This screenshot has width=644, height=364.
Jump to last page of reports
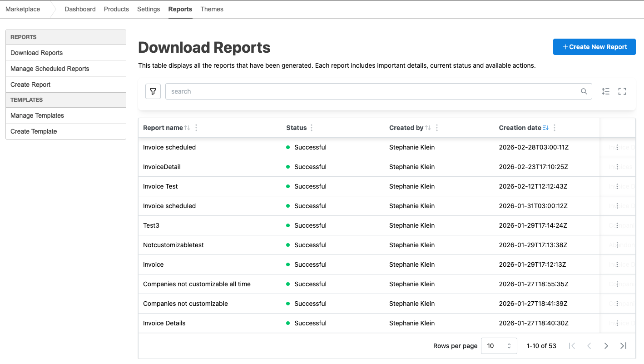(623, 346)
